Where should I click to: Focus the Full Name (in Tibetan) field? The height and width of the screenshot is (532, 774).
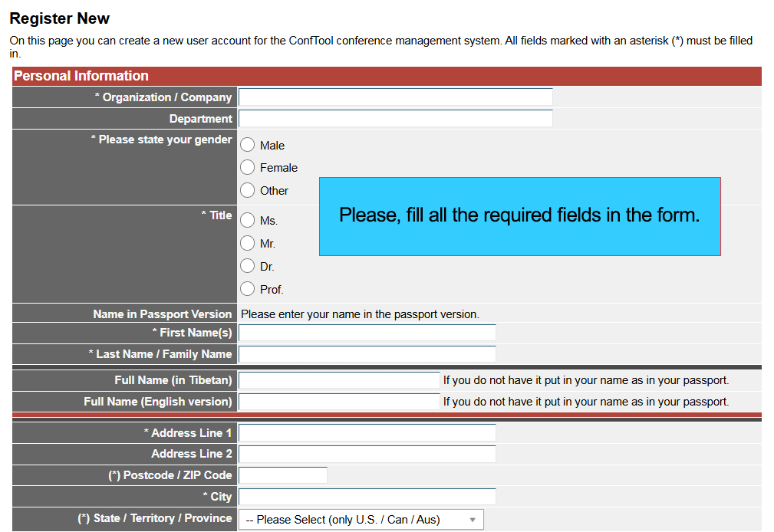pos(339,380)
